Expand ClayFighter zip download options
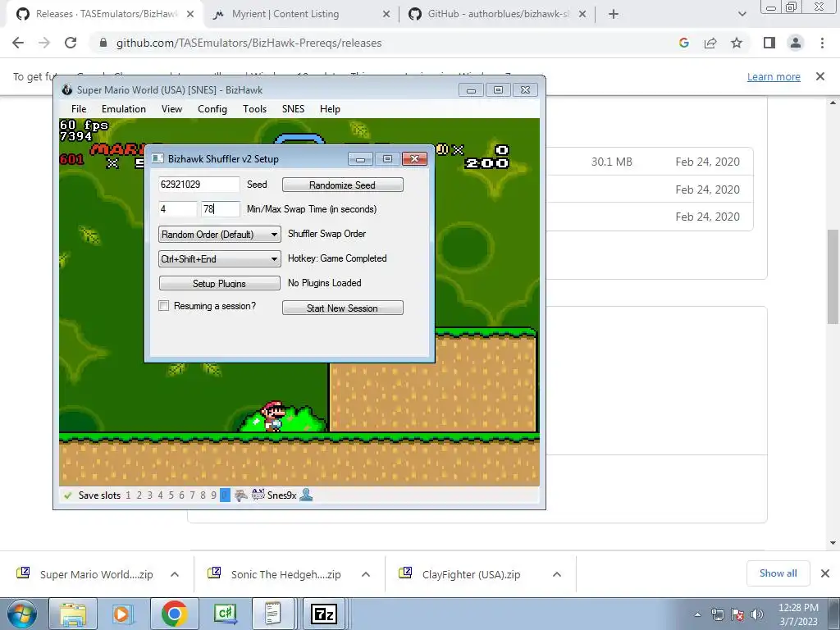Viewport: 840px width, 630px height. tap(557, 574)
